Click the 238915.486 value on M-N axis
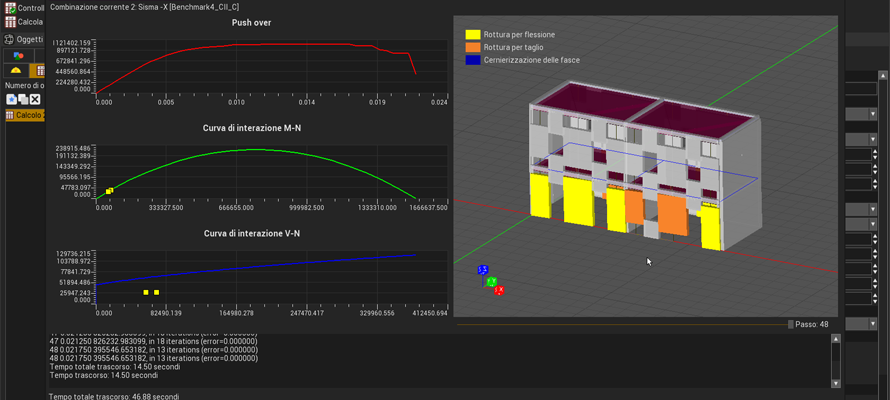 [73, 147]
